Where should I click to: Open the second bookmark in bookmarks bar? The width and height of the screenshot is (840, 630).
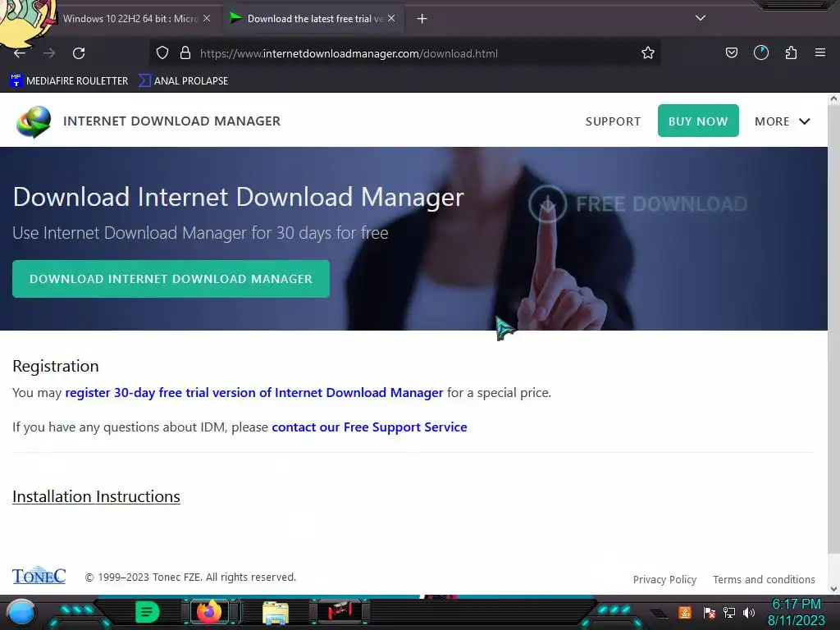pos(183,81)
